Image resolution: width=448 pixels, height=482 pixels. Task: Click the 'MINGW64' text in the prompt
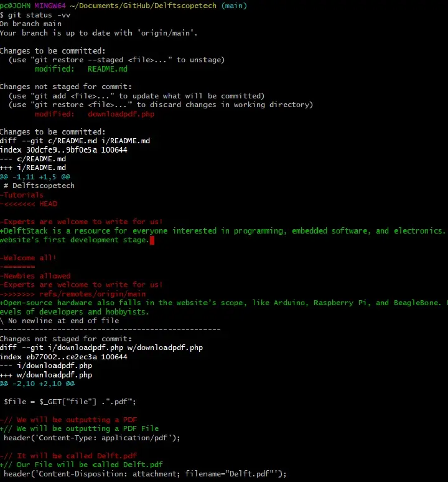coord(50,6)
